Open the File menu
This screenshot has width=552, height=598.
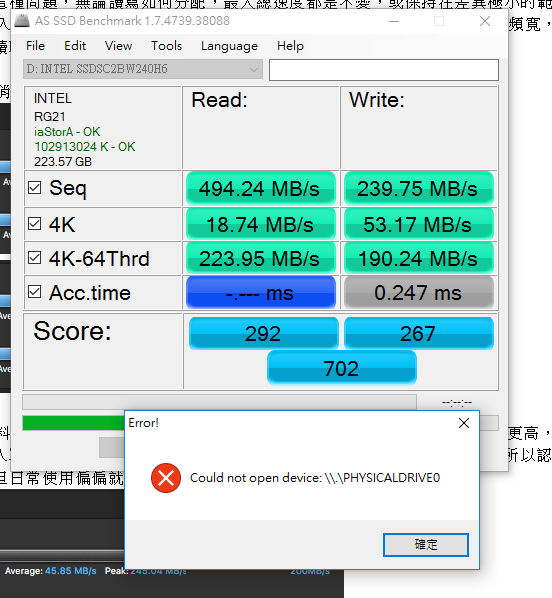click(35, 46)
